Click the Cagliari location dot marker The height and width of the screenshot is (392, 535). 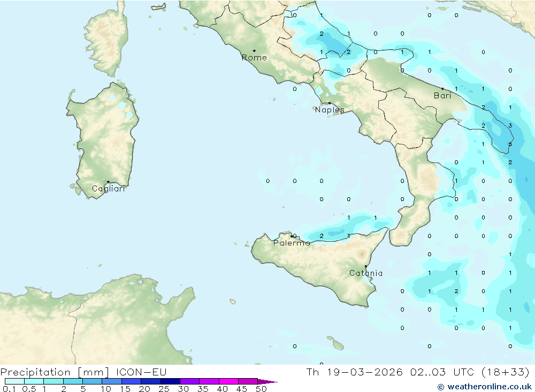coord(108,182)
